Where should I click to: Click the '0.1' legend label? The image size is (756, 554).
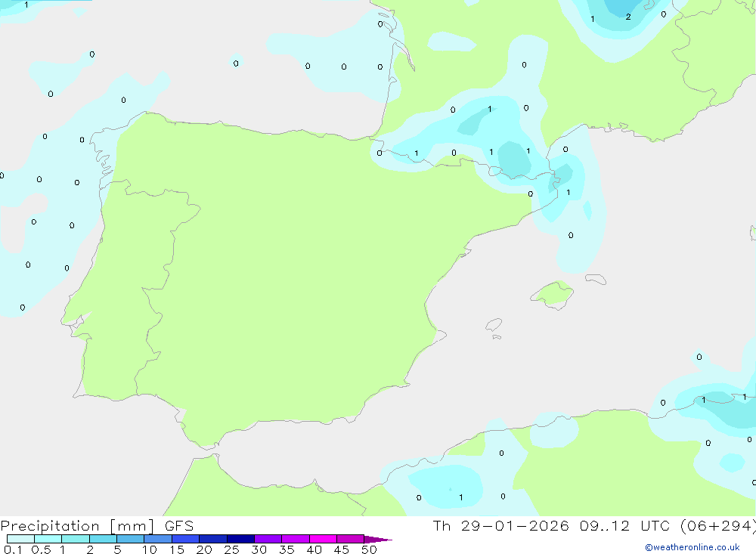(x=13, y=549)
